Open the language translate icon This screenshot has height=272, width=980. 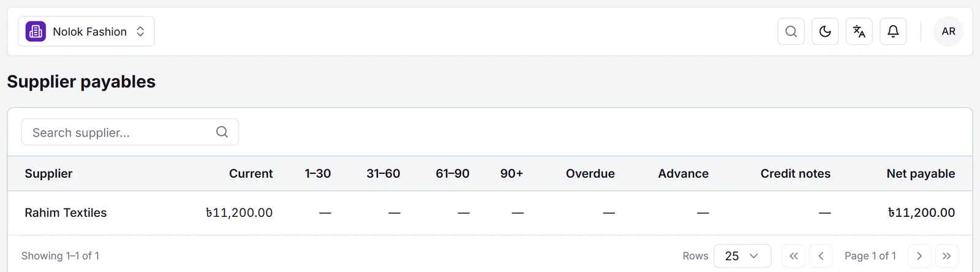[x=859, y=31]
